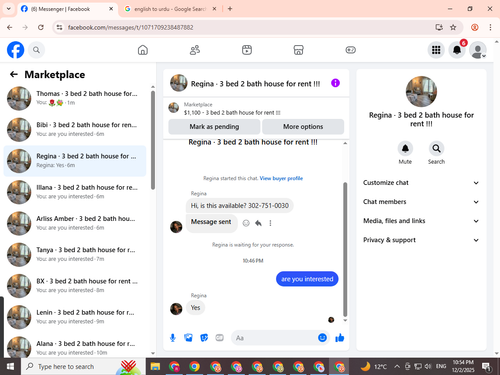Open Thomas conversation in Marketplace list
Viewport: 500px width, 375px height.
pyautogui.click(x=75, y=98)
